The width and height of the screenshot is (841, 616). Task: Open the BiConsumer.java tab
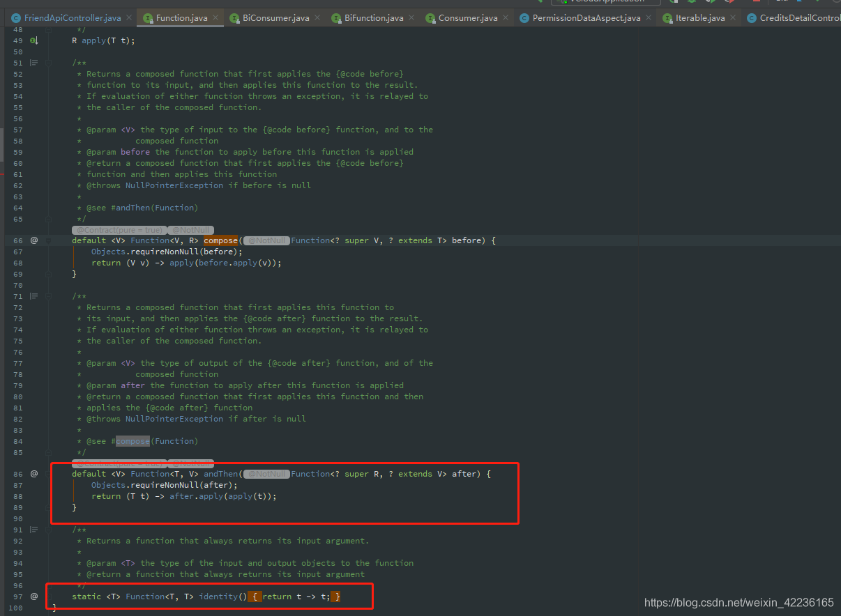(275, 18)
